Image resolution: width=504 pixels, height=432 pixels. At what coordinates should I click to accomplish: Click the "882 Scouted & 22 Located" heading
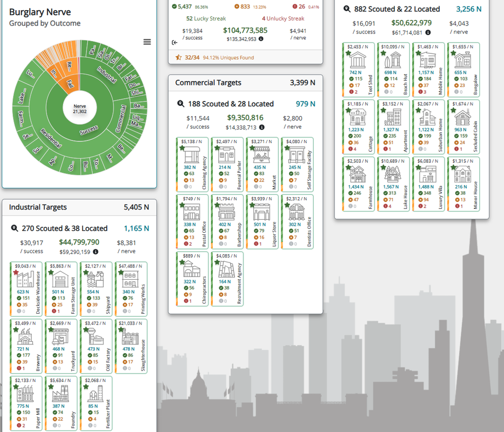tap(397, 9)
